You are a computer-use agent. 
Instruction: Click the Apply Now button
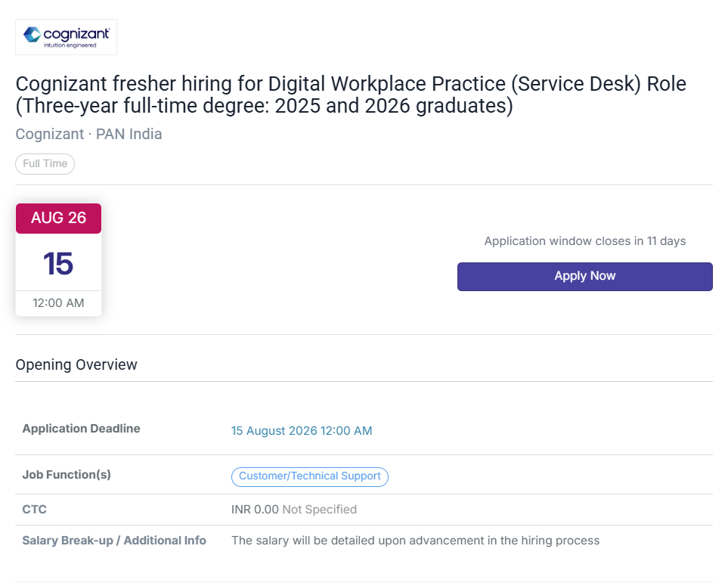pyautogui.click(x=584, y=277)
